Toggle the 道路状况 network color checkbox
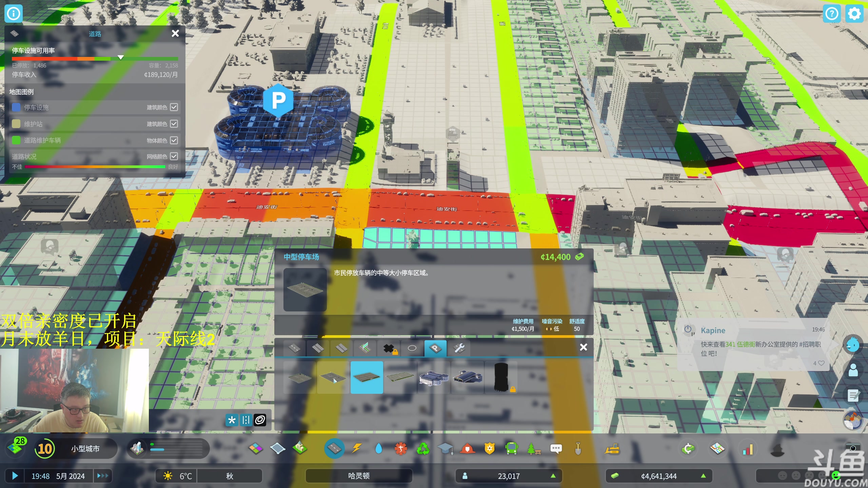868x488 pixels. point(174,156)
